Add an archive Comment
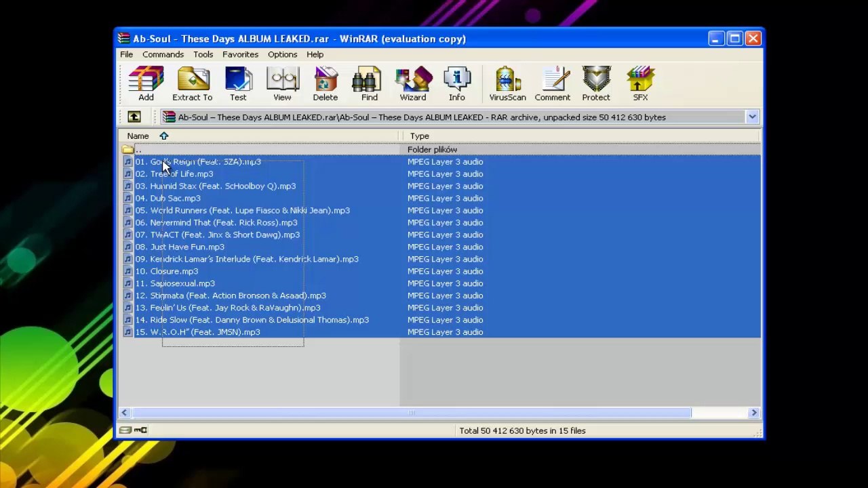 click(x=552, y=84)
